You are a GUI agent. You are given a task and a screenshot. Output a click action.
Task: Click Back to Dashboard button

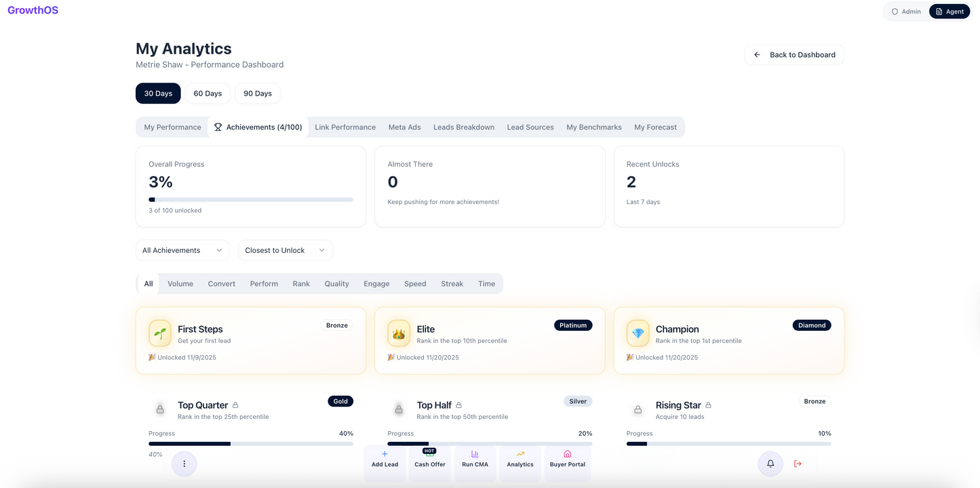coord(794,55)
